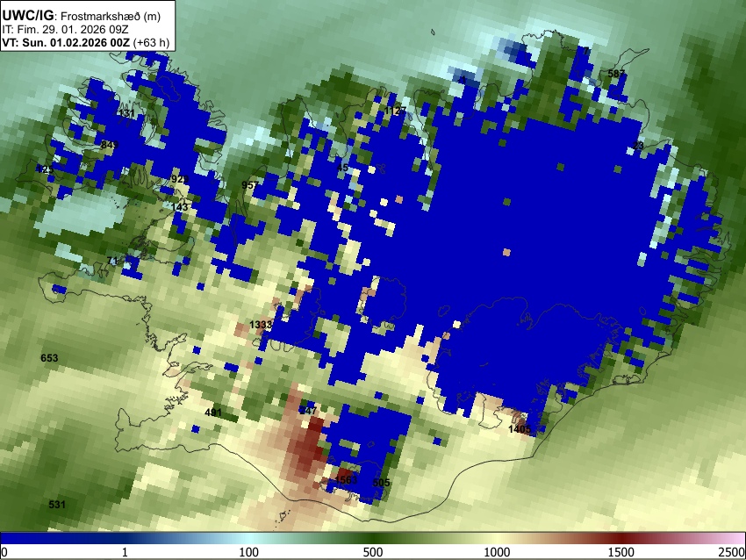Click the map value label '247'
Image resolution: width=746 pixels, height=560 pixels.
point(308,411)
